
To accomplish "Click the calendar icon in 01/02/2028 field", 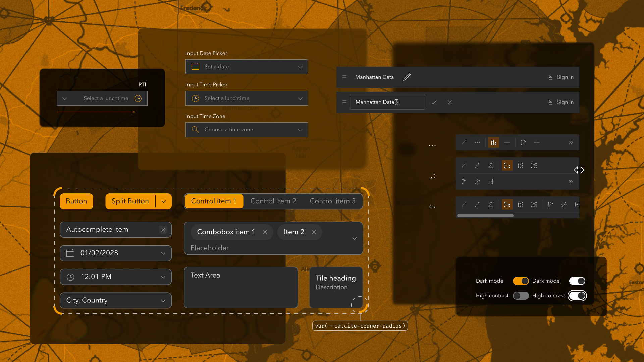I will coord(70,253).
